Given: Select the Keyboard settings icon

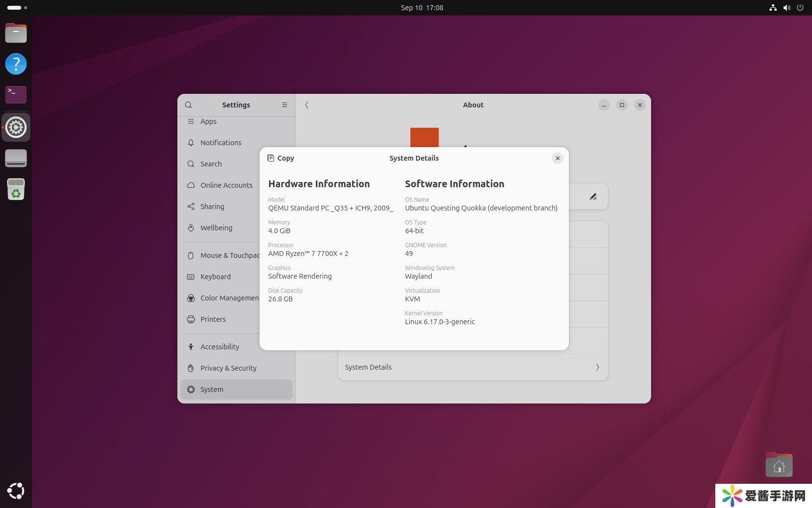Looking at the screenshot, I should (191, 277).
